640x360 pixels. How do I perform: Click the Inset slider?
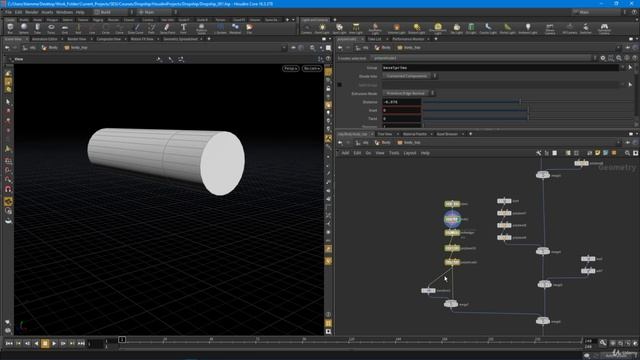tap(527, 110)
